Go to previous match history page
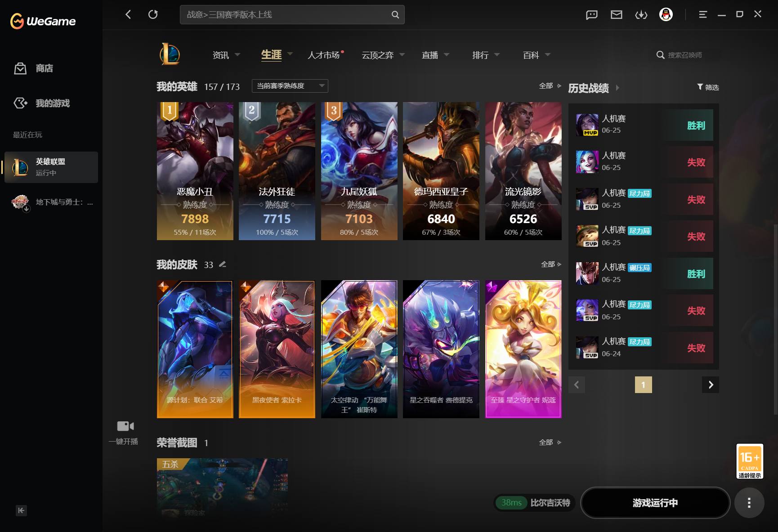 [x=577, y=384]
